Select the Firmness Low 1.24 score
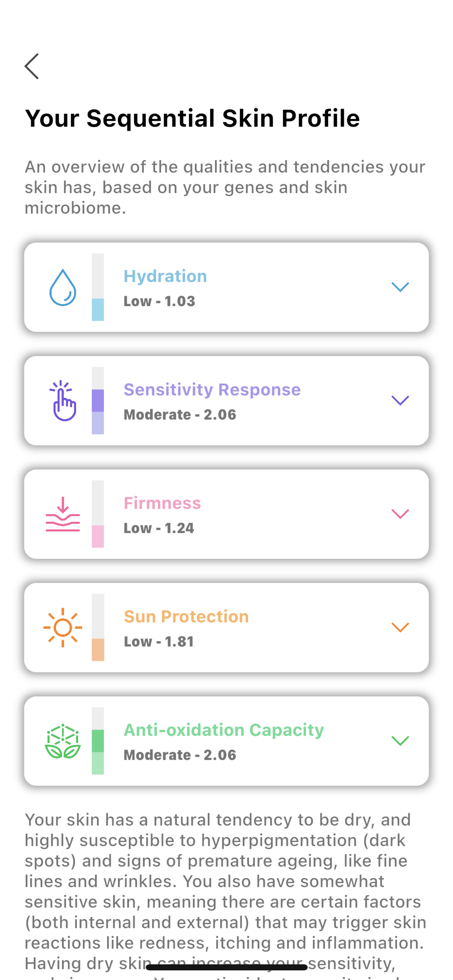Image resolution: width=453 pixels, height=980 pixels. coord(159,528)
